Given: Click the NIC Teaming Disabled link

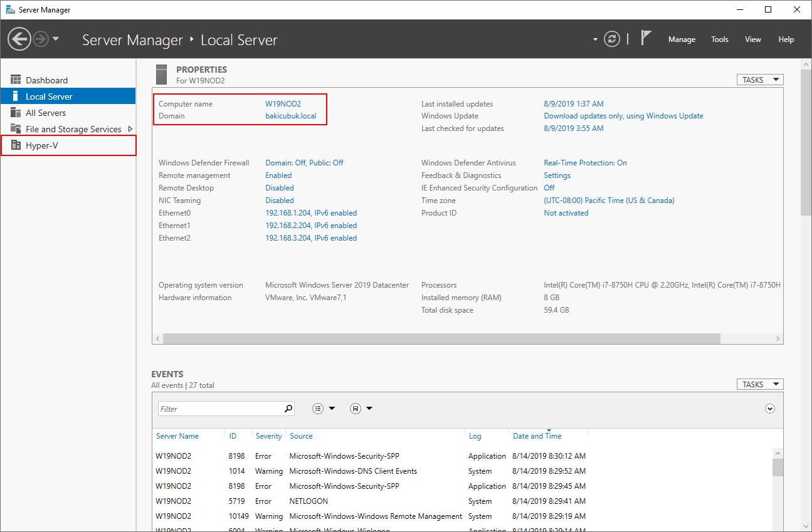Looking at the screenshot, I should click(x=280, y=201).
